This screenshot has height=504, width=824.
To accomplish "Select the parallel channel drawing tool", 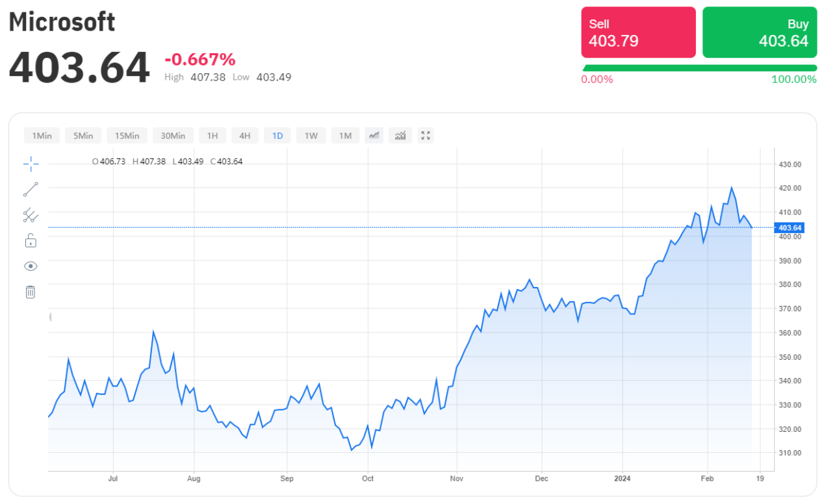I will coord(30,215).
